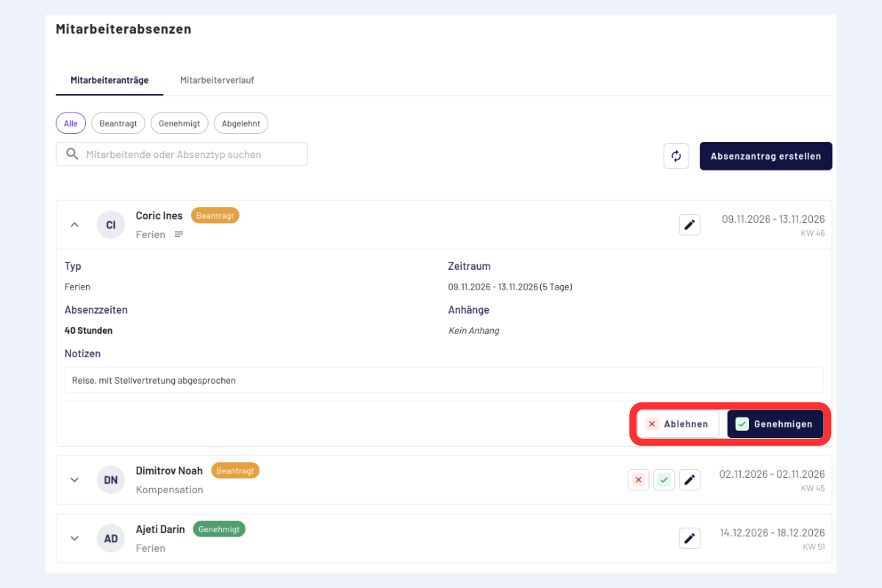Edit Coric Ines' absence request with the pencil icon
The height and width of the screenshot is (588, 882).
pyautogui.click(x=689, y=225)
